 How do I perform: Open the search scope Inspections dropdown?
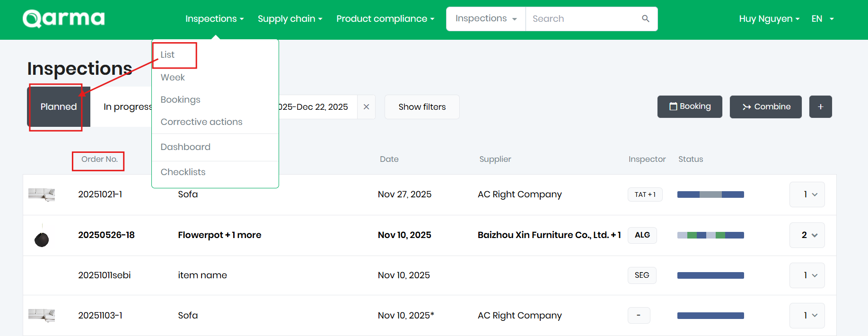click(486, 19)
